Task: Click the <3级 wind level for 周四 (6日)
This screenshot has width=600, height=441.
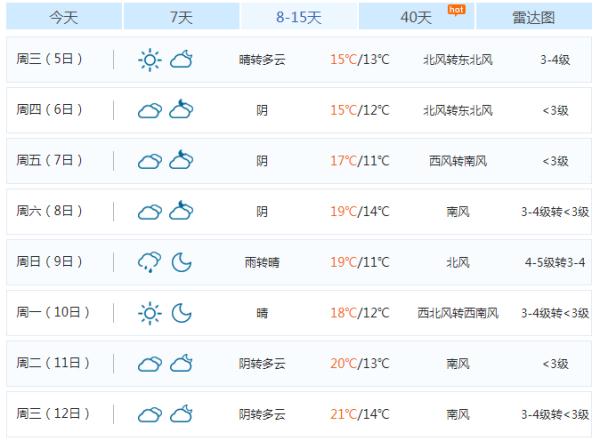Action: click(555, 111)
